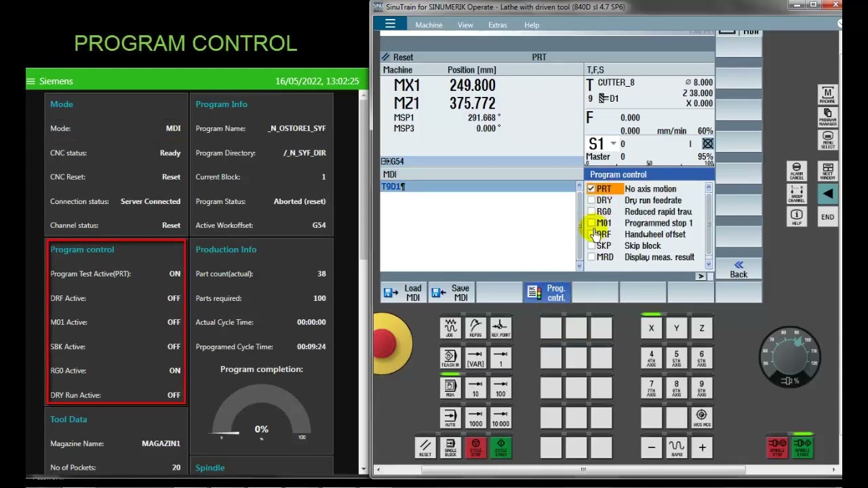Image resolution: width=868 pixels, height=488 pixels.
Task: Click the minus direction key
Action: pyautogui.click(x=651, y=447)
